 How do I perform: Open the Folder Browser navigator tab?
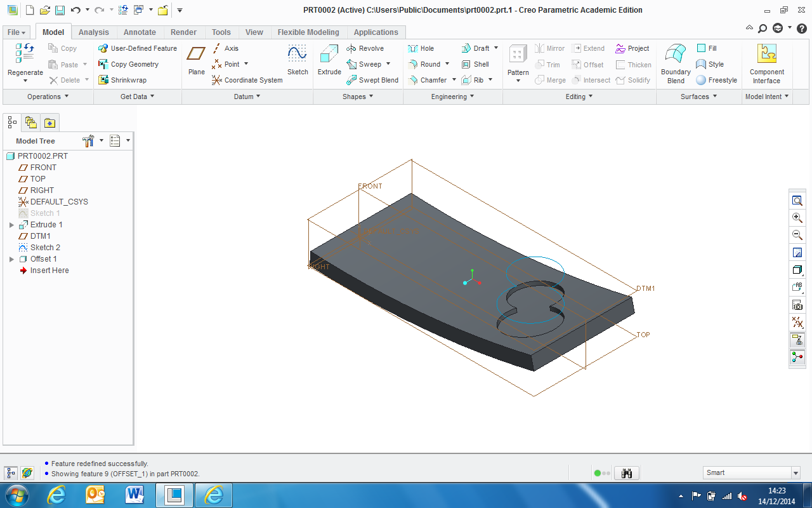[x=30, y=123]
